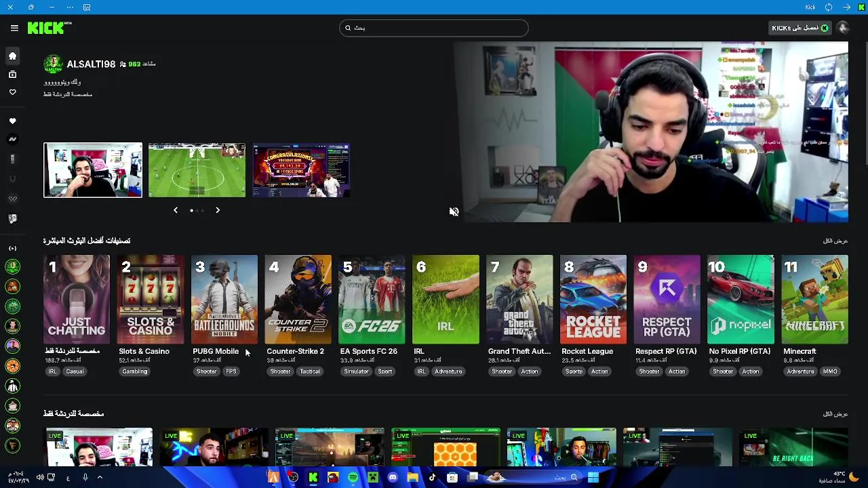Open the EA Sports FC 26 category card

(x=372, y=300)
